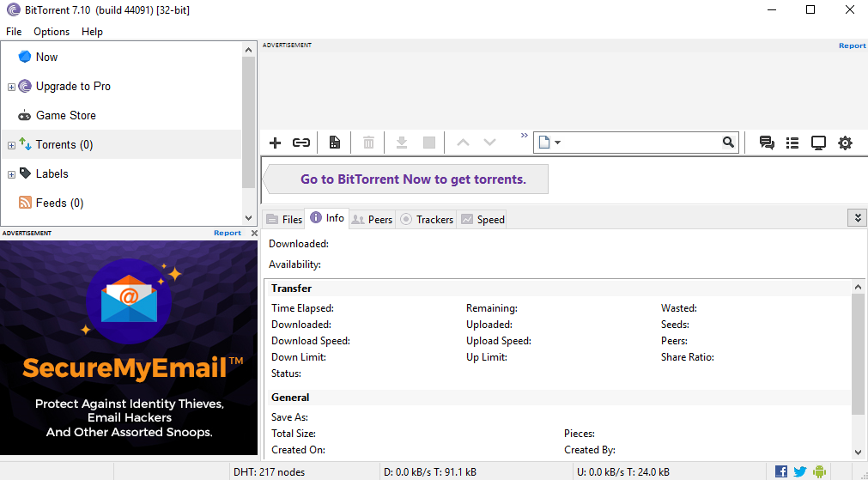Screen dimensions: 868x480
Task: Click the SecureMyEmail advertisement banner
Action: pyautogui.click(x=129, y=348)
